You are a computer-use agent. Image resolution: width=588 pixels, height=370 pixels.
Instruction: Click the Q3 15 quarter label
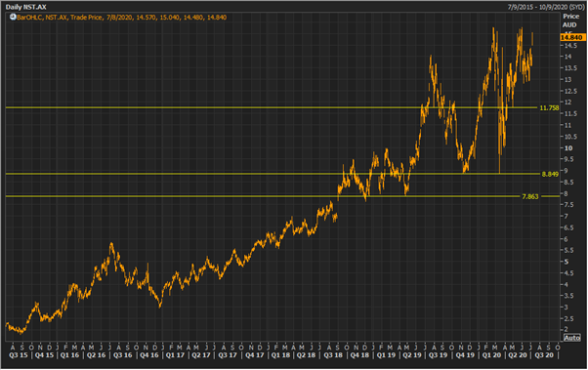(x=18, y=355)
